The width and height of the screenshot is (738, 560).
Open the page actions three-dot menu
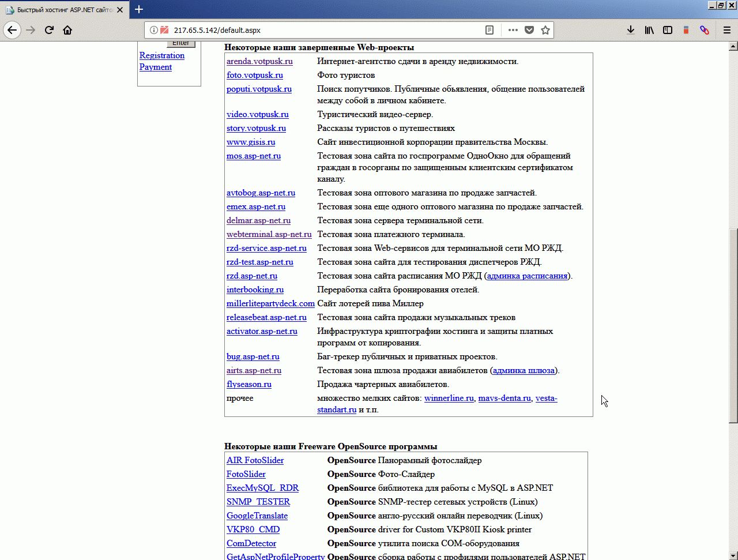pos(513,30)
